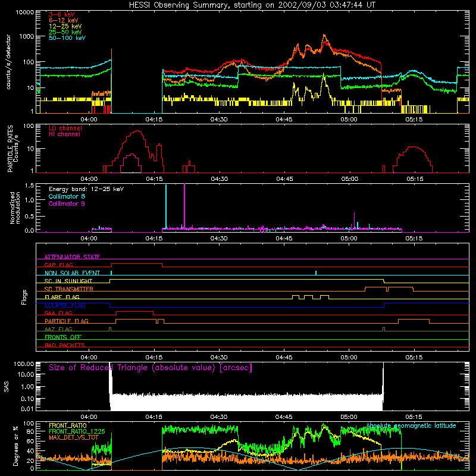Click the 10000 tick value on counts axis
The width and height of the screenshot is (476, 476).
click(25, 12)
